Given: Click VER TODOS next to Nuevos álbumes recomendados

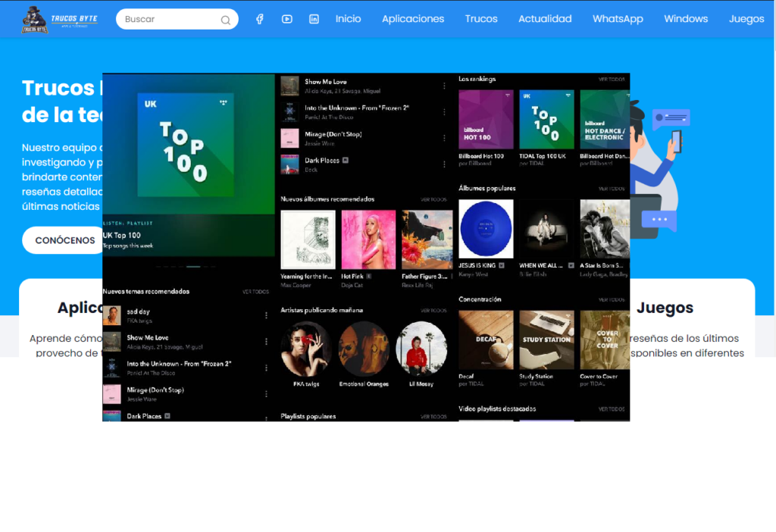Looking at the screenshot, I should [433, 199].
